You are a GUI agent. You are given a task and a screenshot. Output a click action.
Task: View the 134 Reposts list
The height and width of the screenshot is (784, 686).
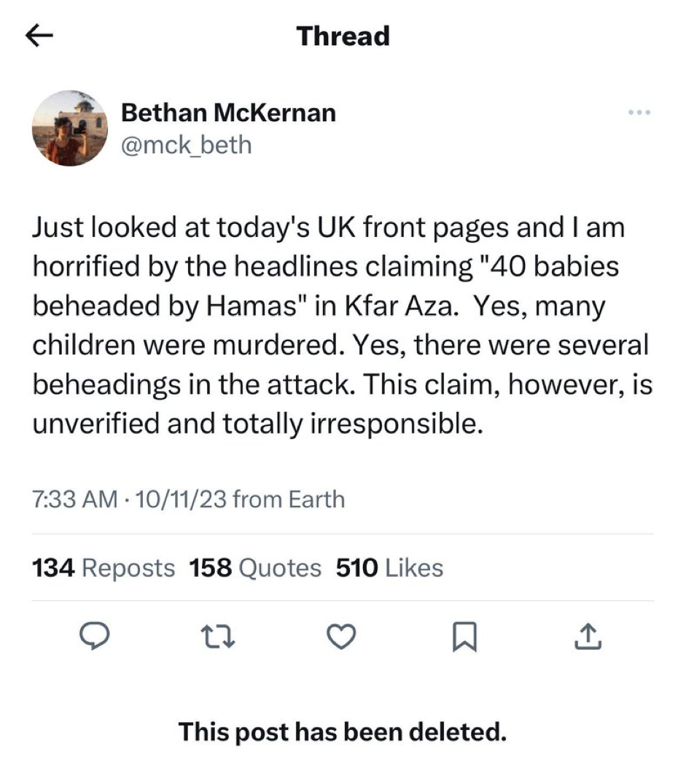[104, 568]
